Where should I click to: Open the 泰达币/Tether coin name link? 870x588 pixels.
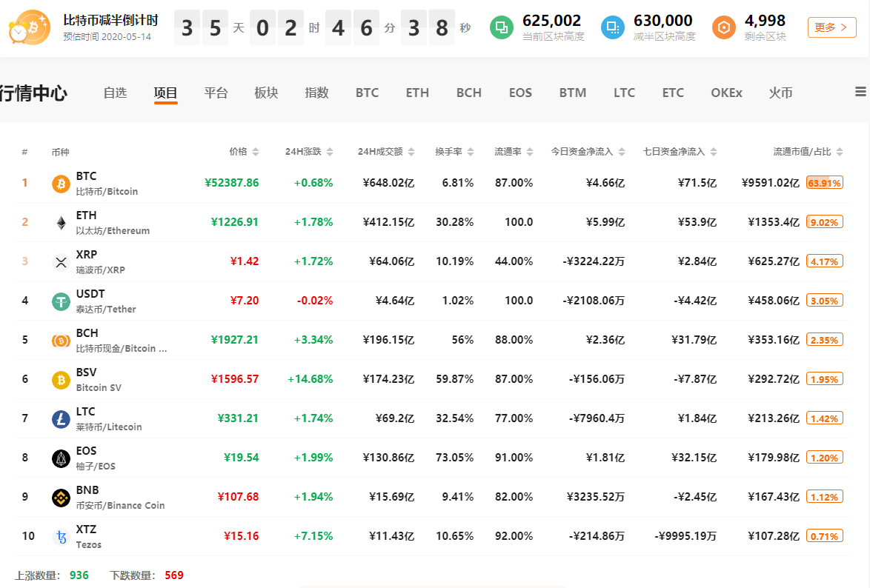(x=106, y=310)
